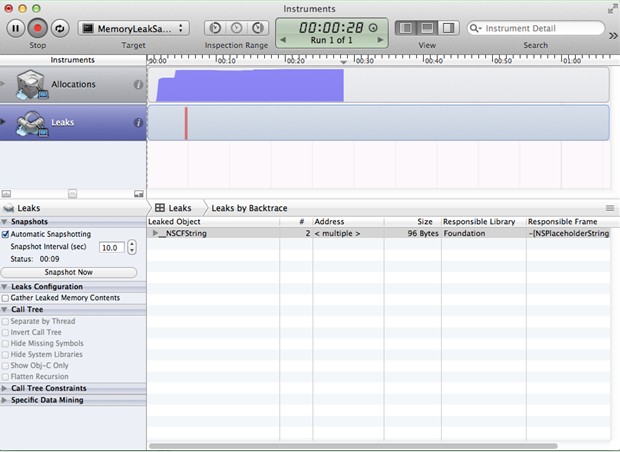Expand the Leaks instrument disclosure triangle
The height and width of the screenshot is (452, 620).
(3, 122)
